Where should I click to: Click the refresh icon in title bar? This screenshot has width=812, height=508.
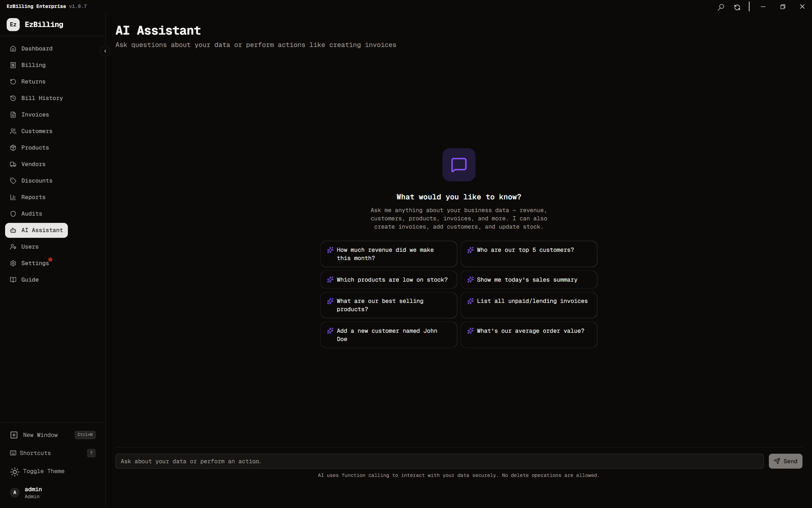click(x=737, y=7)
